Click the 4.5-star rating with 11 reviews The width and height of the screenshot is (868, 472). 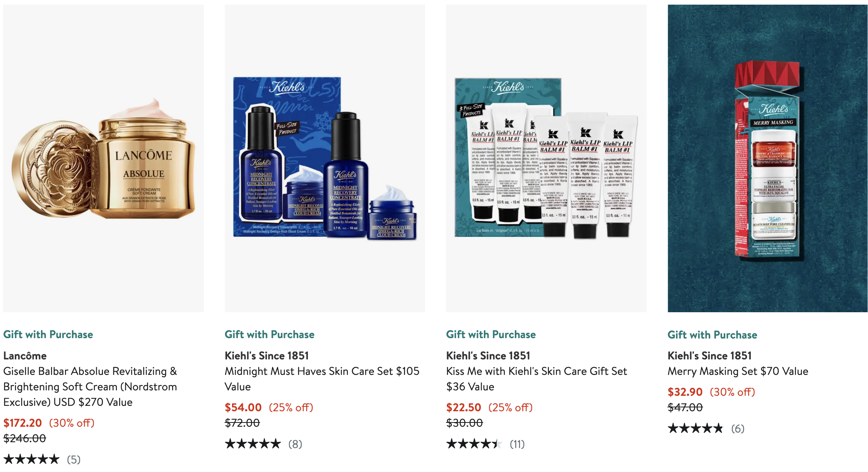click(x=485, y=444)
